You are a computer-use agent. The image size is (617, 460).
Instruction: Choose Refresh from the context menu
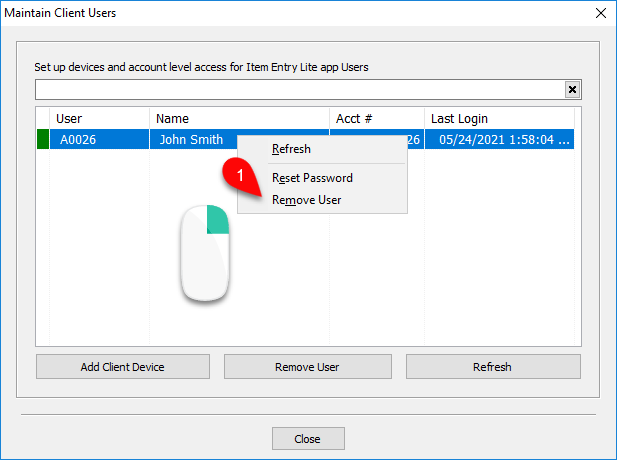291,149
